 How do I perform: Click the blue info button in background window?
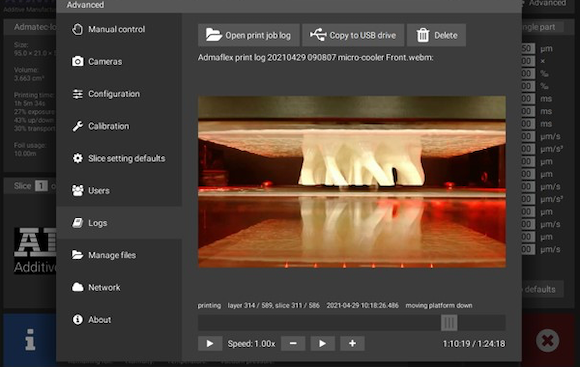pyautogui.click(x=30, y=340)
